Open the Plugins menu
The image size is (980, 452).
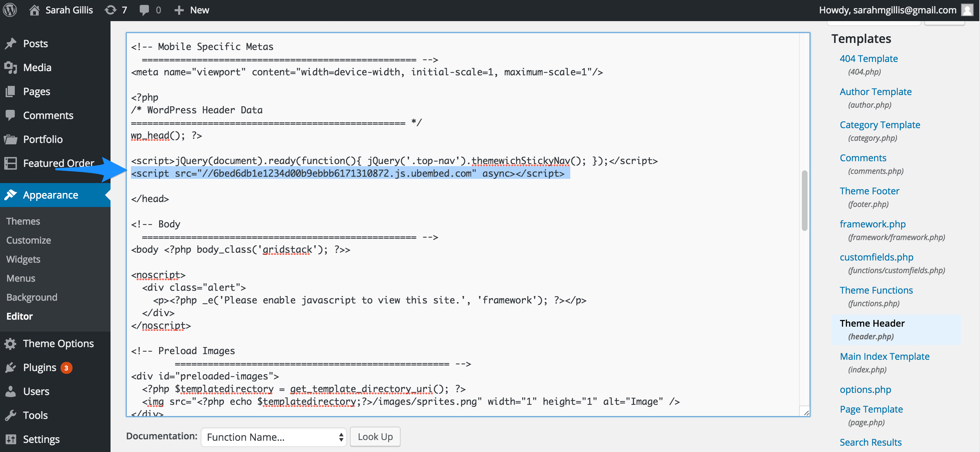pyautogui.click(x=39, y=368)
